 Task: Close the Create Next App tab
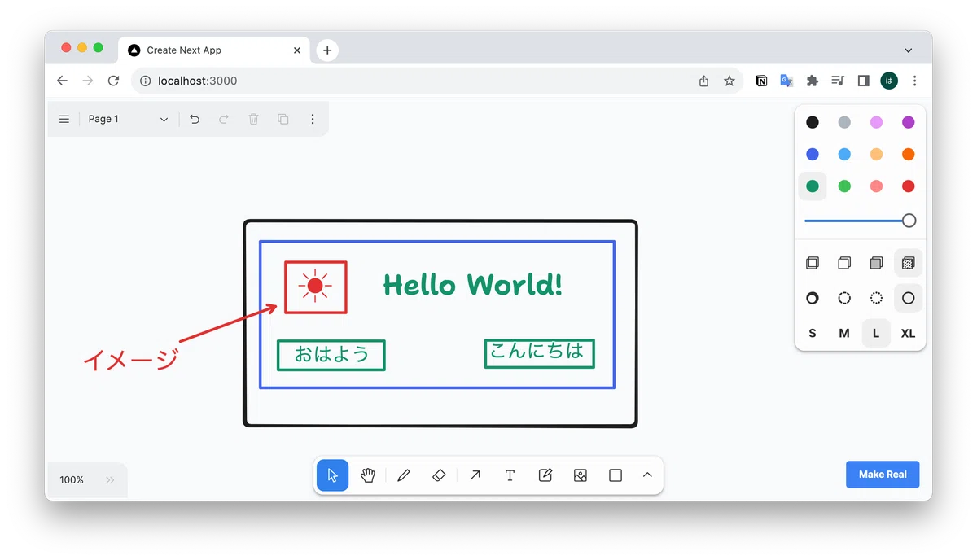(296, 50)
